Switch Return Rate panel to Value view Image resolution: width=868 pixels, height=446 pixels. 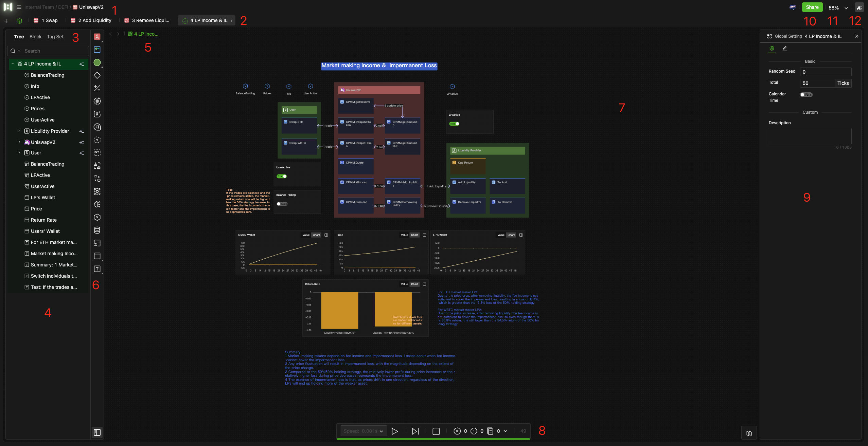404,284
